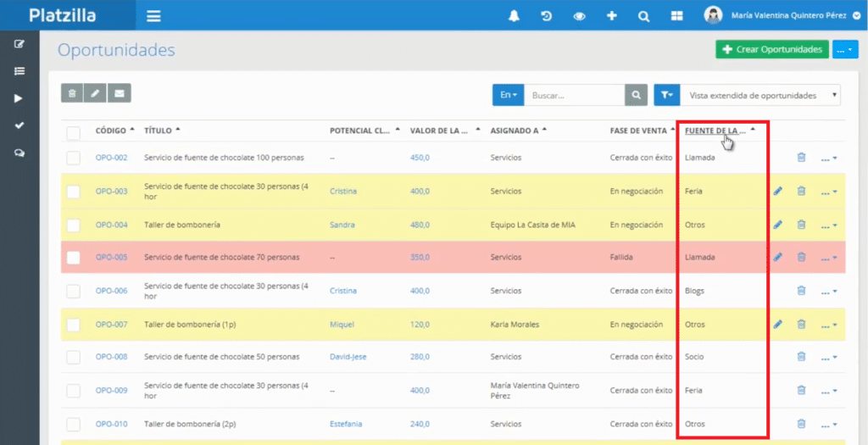This screenshot has height=445, width=868.
Task: Check the OPO-006 row checkbox
Action: pos(73,291)
